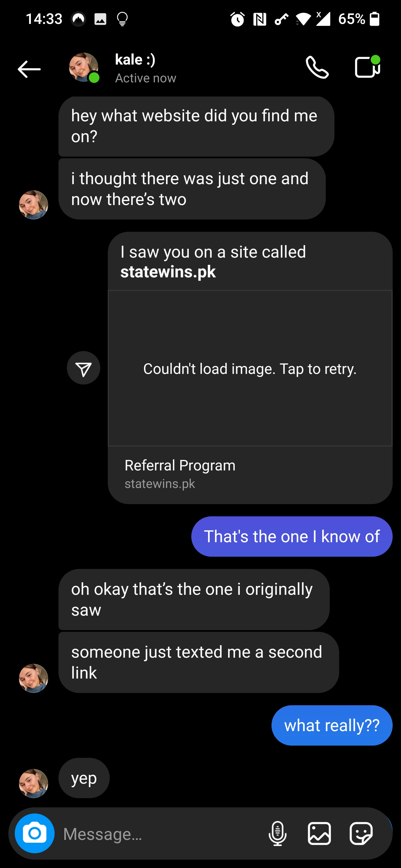The image size is (401, 868).
Task: Open kale's profile picture in header
Action: [83, 67]
